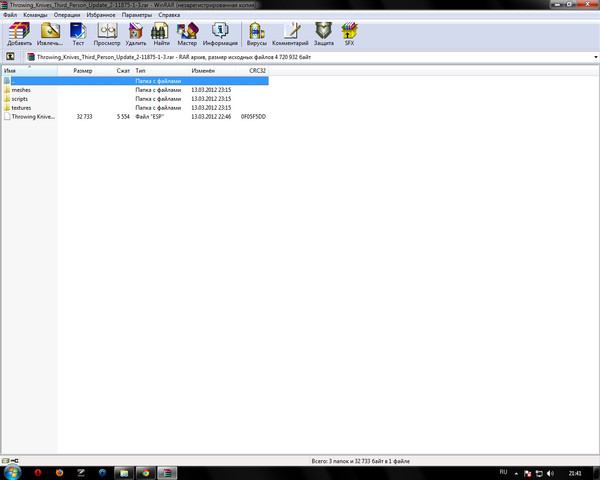Open the address bar path dropdown
The width and height of the screenshot is (600, 480).
[x=595, y=57]
